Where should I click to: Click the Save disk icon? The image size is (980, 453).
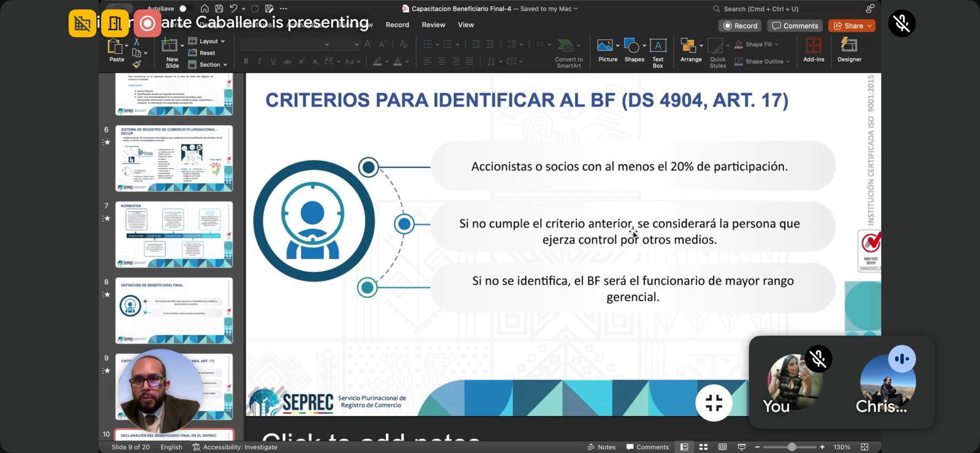click(x=219, y=9)
